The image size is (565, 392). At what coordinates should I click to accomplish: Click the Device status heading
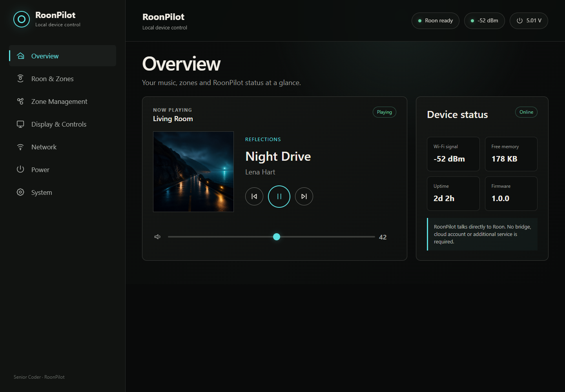457,114
